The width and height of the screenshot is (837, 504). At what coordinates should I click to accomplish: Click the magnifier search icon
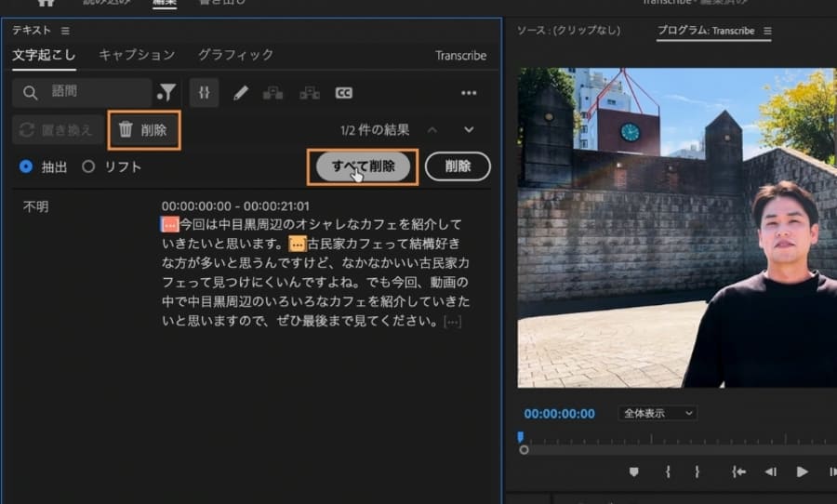pyautogui.click(x=30, y=93)
